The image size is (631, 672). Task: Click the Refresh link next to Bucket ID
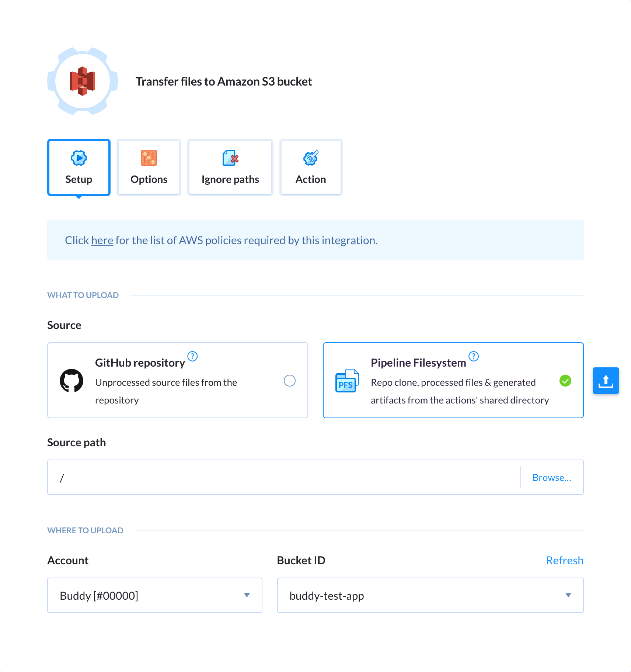click(x=564, y=560)
